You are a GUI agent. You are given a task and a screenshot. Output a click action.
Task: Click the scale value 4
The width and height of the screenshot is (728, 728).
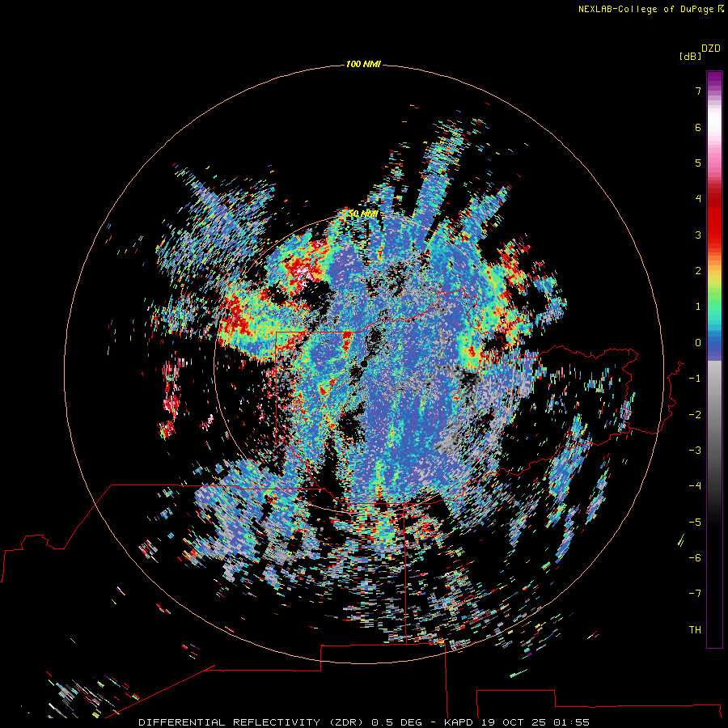pos(698,199)
